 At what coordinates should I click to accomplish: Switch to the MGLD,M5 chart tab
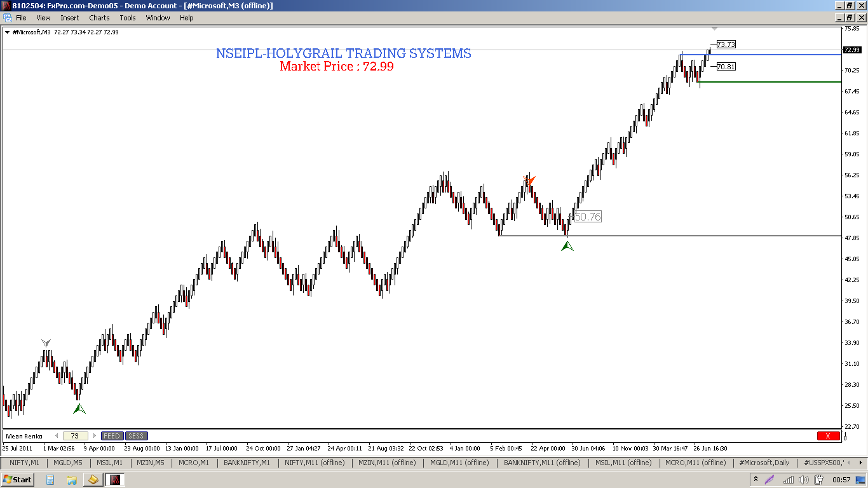pyautogui.click(x=68, y=463)
